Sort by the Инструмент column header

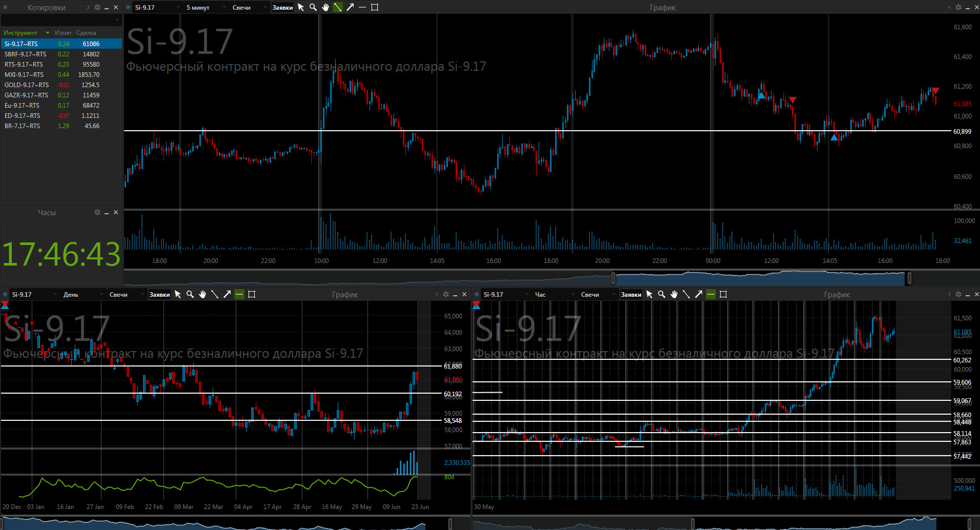click(21, 33)
